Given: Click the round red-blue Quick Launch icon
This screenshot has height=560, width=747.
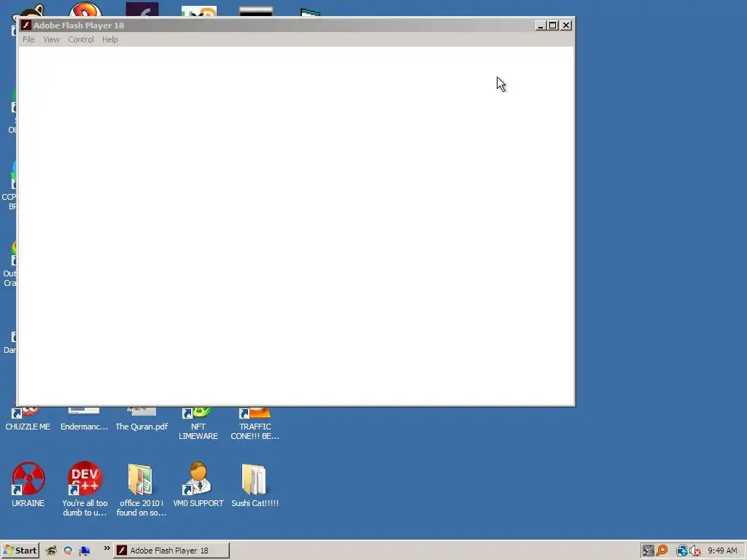Looking at the screenshot, I should pyautogui.click(x=68, y=551).
